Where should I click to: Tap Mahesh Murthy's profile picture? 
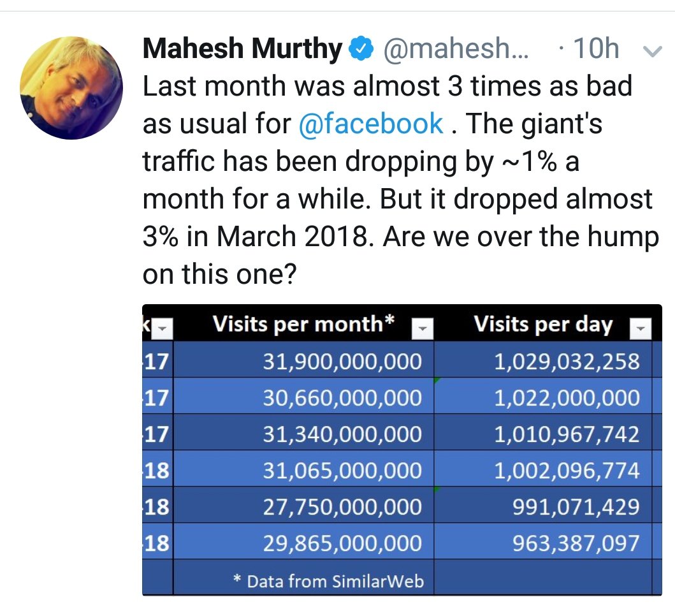point(71,87)
